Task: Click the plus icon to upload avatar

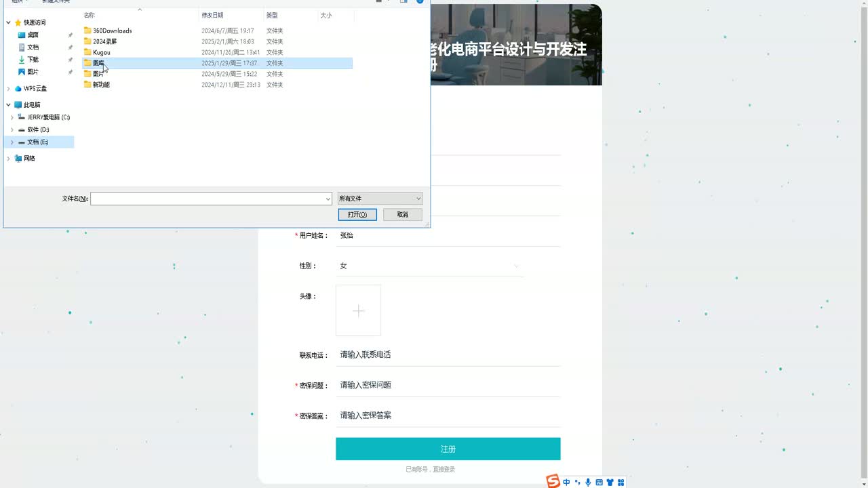Action: (x=358, y=310)
